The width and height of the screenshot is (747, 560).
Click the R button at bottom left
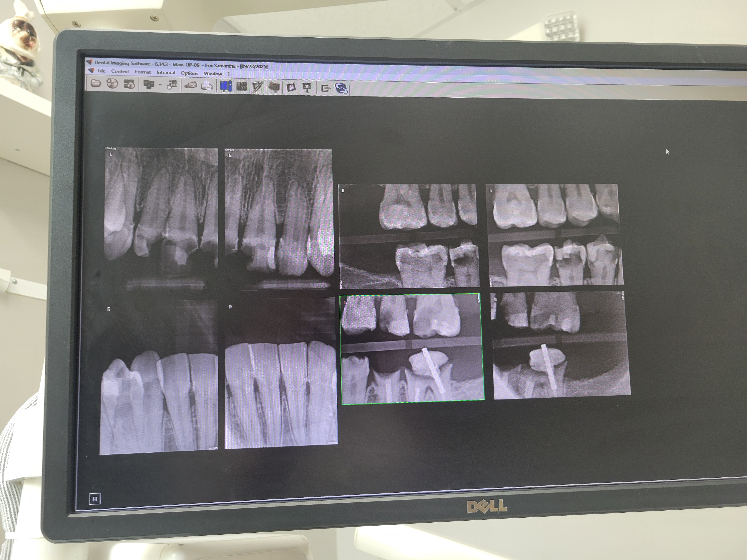click(x=94, y=499)
